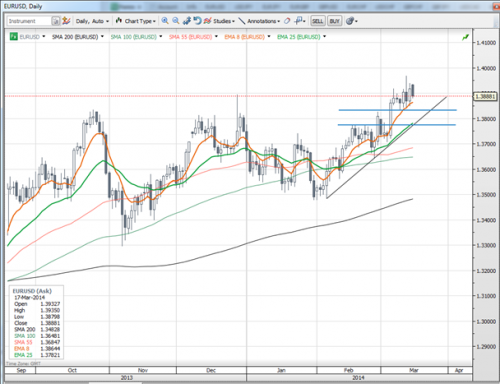Open the Annotations dropdown menu
Viewport: 500px width, 384px height.
(x=263, y=21)
